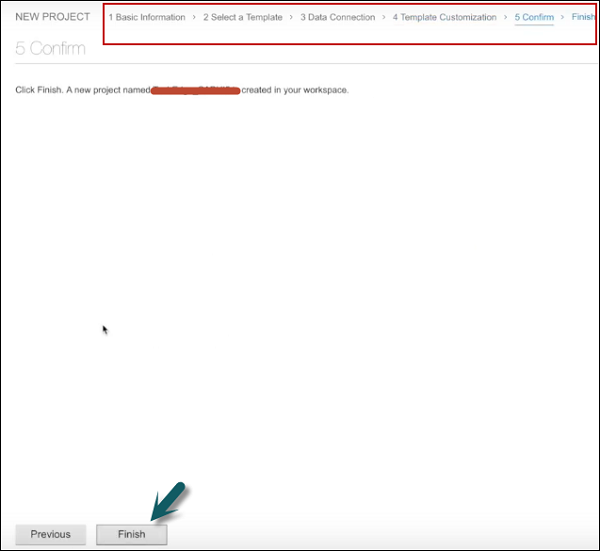
Task: Return to Template Customization step
Action: tap(444, 17)
